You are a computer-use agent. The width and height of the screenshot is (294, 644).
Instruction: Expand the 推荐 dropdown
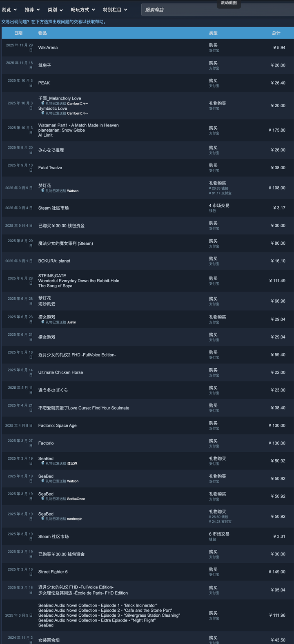32,9
